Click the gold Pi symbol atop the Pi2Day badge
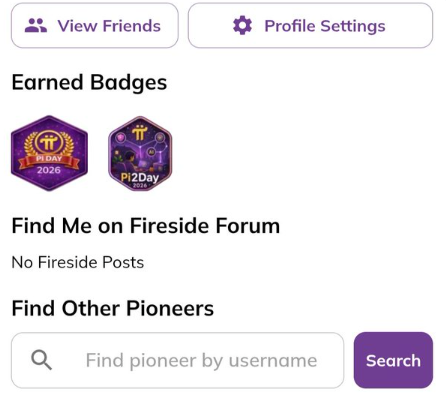 140,132
